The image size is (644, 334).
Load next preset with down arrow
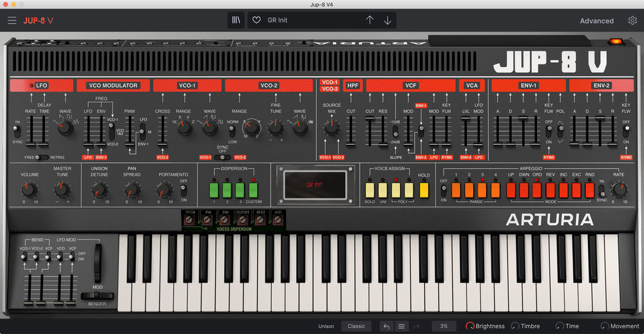click(x=388, y=20)
